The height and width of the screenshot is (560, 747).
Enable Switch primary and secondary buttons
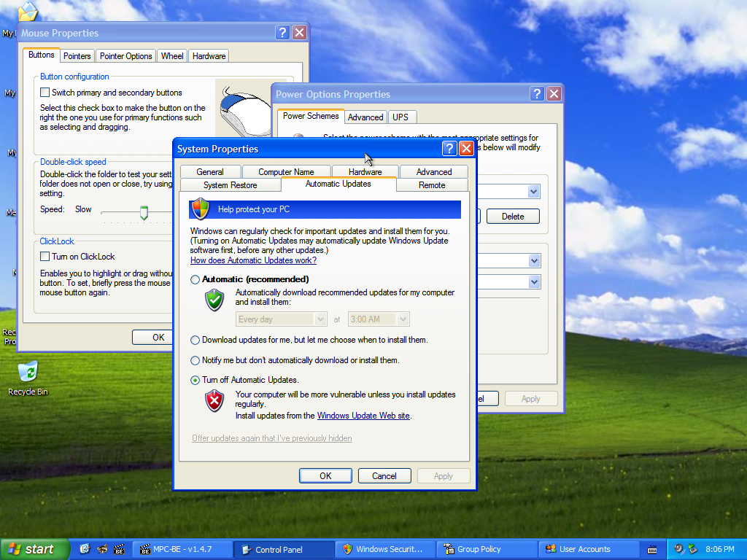point(45,93)
